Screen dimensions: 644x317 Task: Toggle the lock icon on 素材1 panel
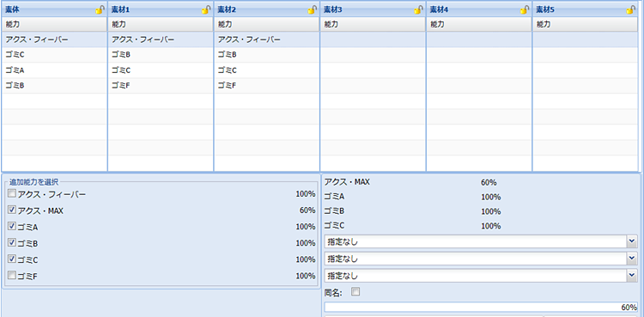tap(206, 9)
